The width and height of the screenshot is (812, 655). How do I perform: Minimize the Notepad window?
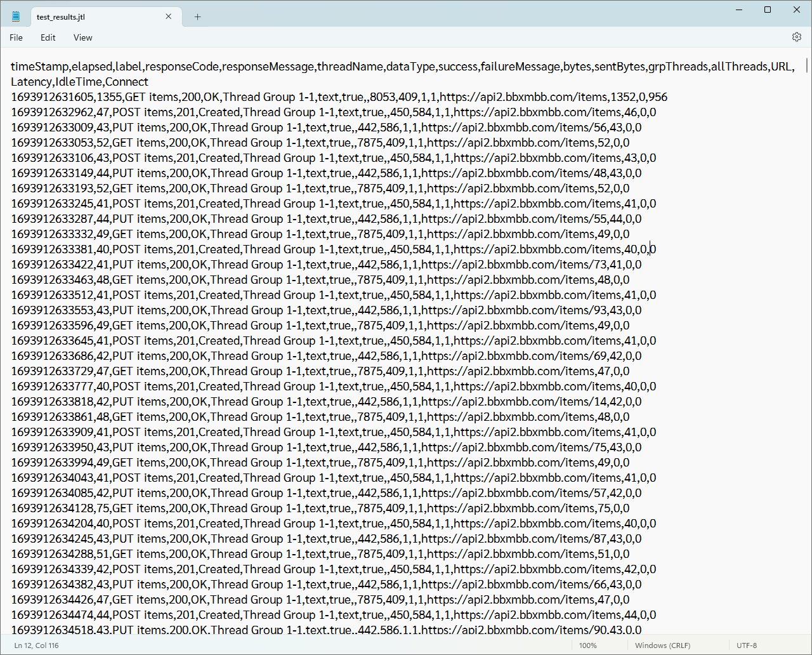point(738,10)
